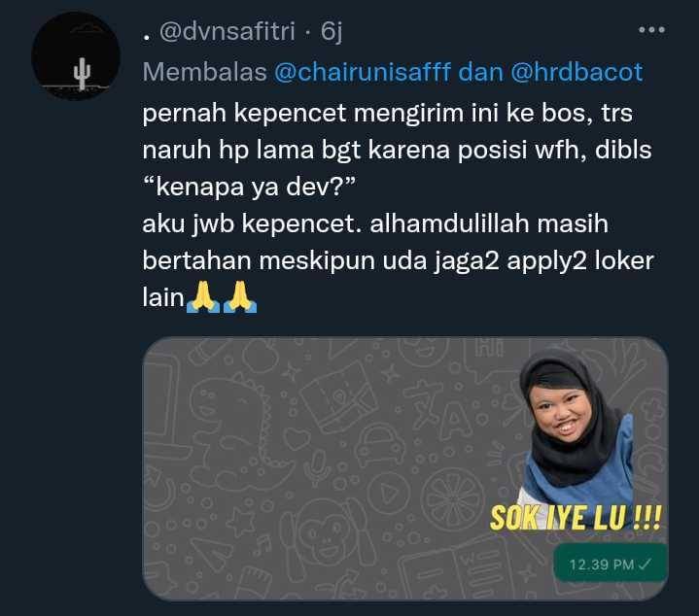
Task: Click the first praying hands emoji
Action: coord(203,296)
